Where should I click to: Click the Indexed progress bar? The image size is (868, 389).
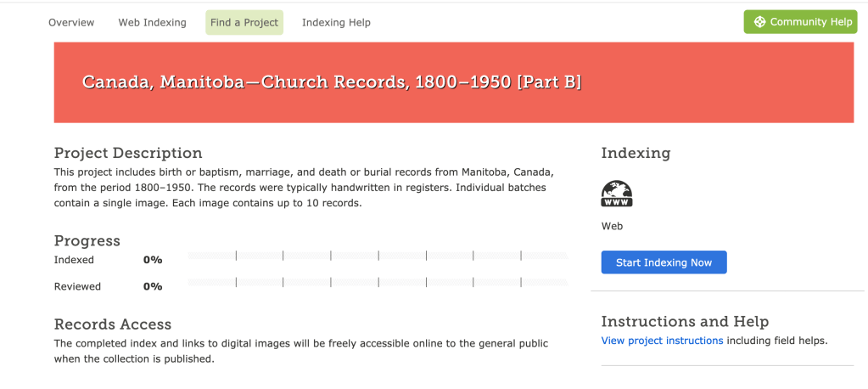pos(378,255)
